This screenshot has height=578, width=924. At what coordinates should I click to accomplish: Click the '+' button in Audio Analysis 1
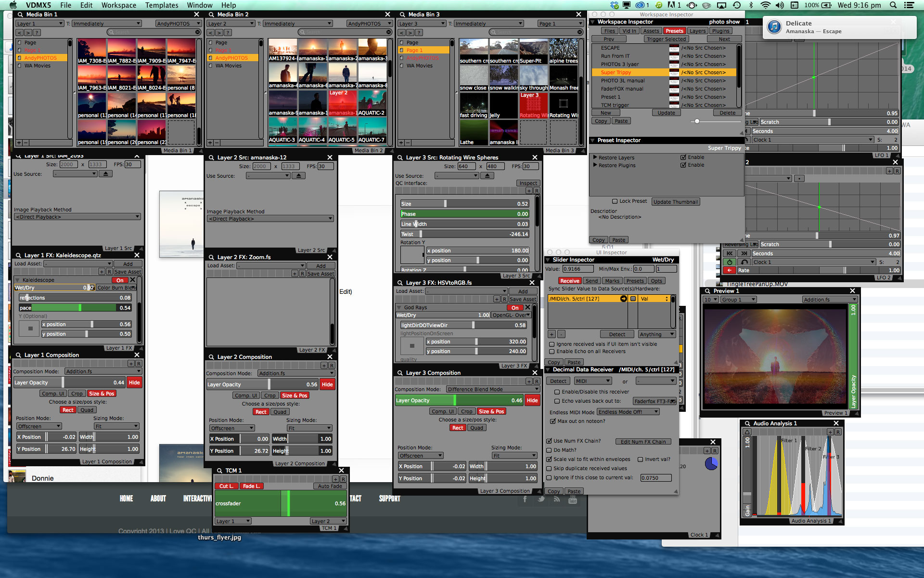830,432
